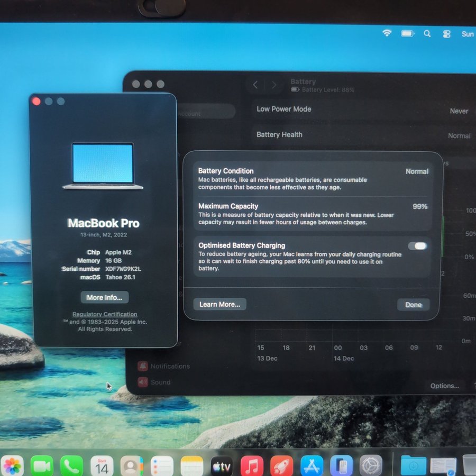Open Apple TV app in Dock

coord(222,466)
